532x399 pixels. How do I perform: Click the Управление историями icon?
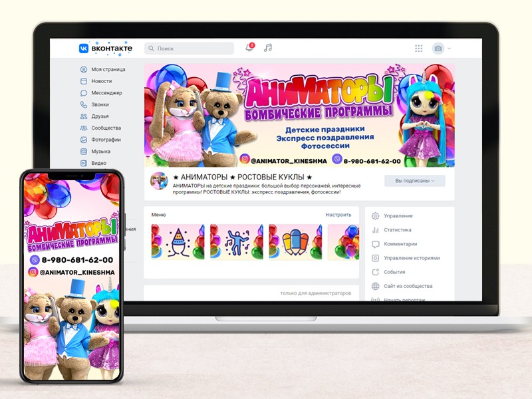[x=375, y=258]
